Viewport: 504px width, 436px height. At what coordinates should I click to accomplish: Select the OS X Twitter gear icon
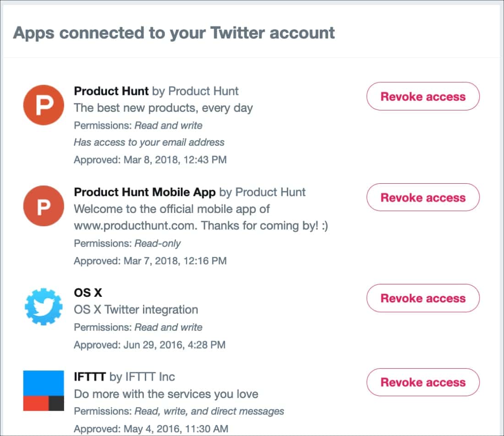[44, 306]
